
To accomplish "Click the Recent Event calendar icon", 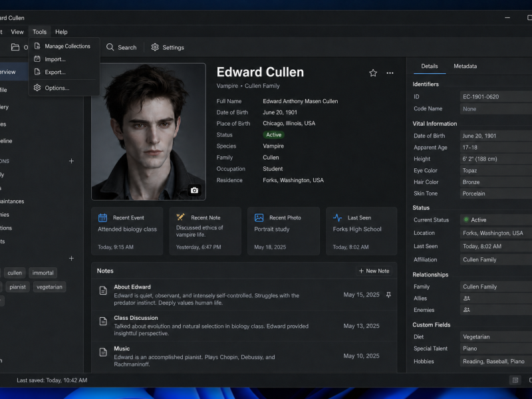I will 102,217.
